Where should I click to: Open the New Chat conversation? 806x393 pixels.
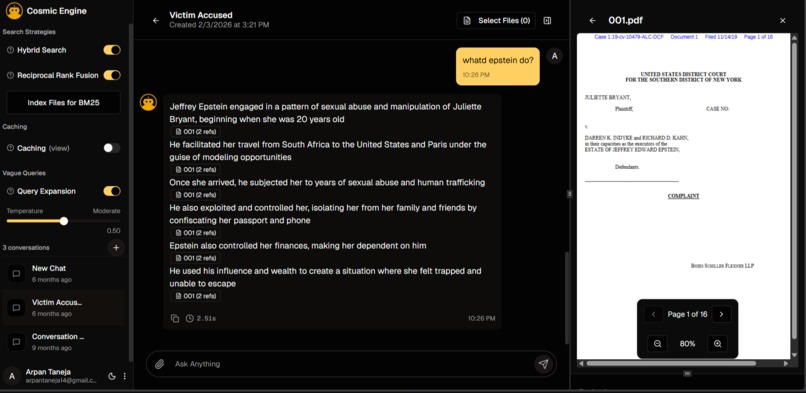point(63,274)
